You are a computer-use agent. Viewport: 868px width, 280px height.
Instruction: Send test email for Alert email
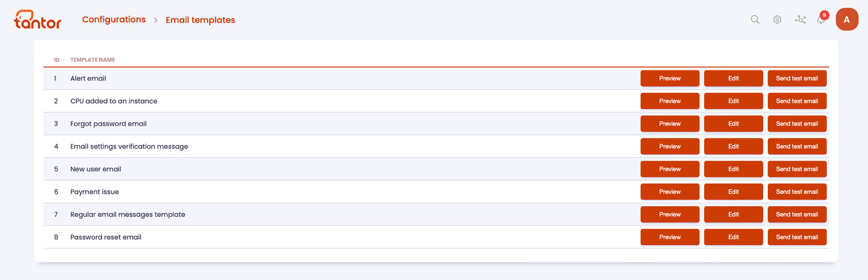tap(797, 79)
